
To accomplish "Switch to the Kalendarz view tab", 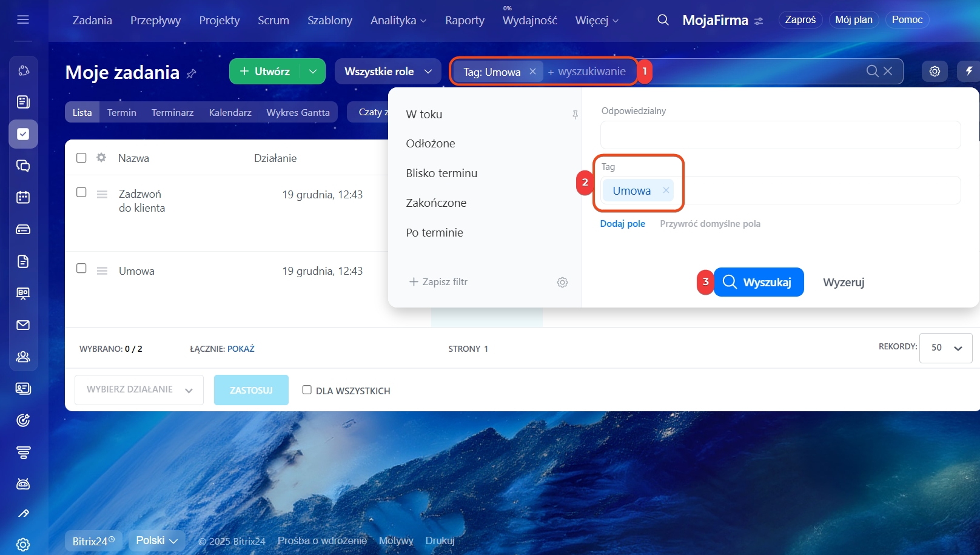I will (x=230, y=112).
